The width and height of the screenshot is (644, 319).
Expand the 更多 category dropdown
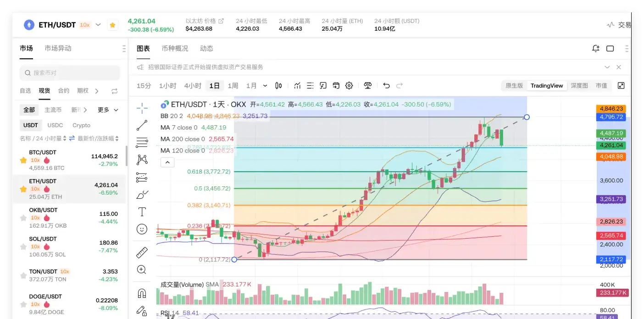(x=108, y=110)
